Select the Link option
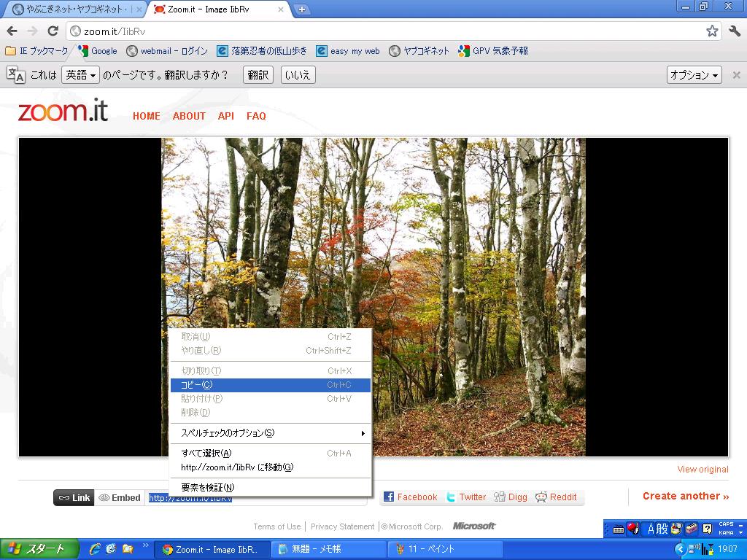747x560 pixels. [74, 497]
